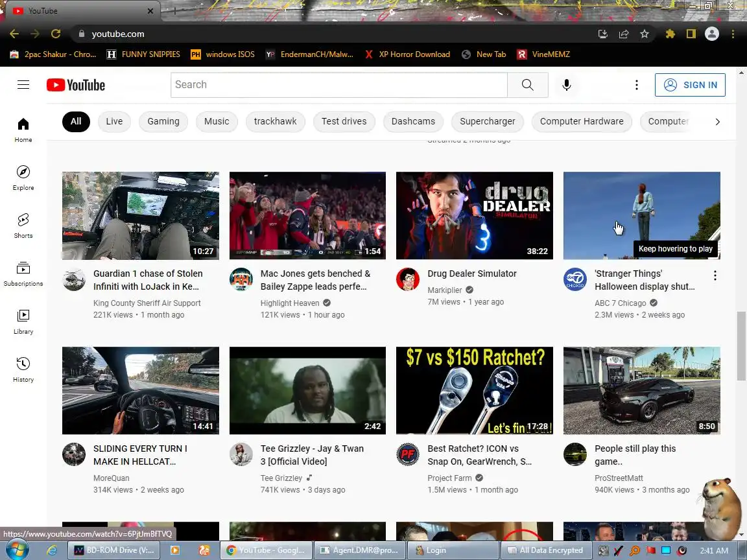Open Shorts in the sidebar
747x560 pixels.
pos(23,226)
